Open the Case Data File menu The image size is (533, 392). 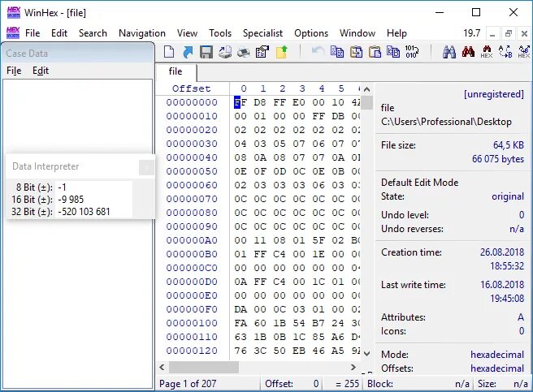point(14,71)
